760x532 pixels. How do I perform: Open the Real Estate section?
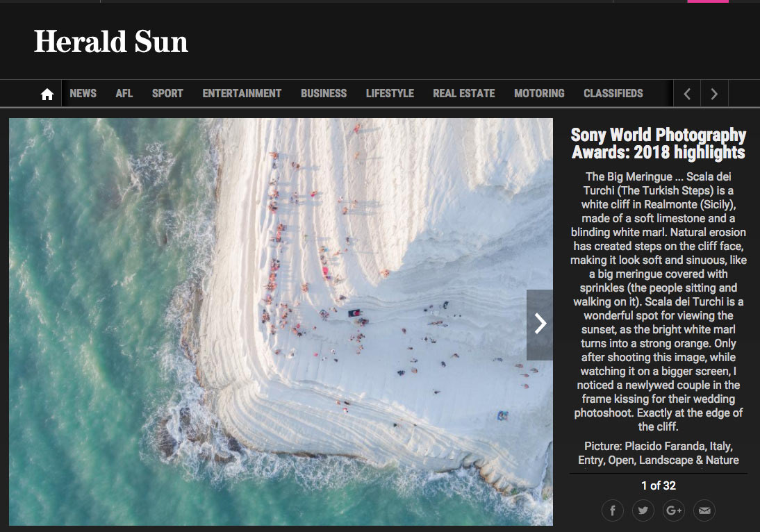pos(464,94)
